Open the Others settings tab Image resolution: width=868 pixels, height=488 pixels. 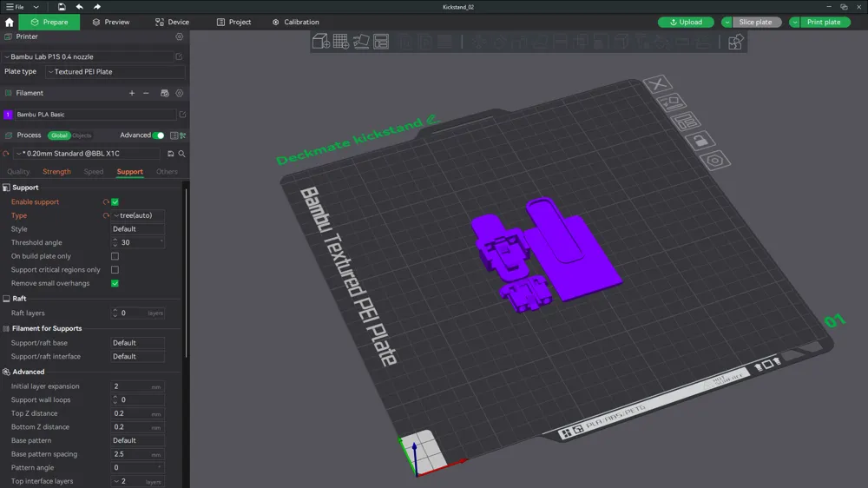tap(167, 172)
